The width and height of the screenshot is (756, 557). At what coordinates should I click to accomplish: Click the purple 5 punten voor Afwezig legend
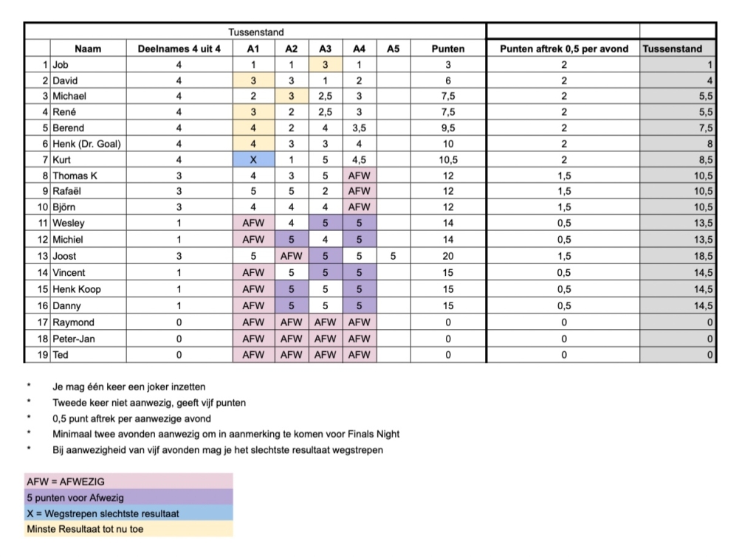[x=128, y=497]
